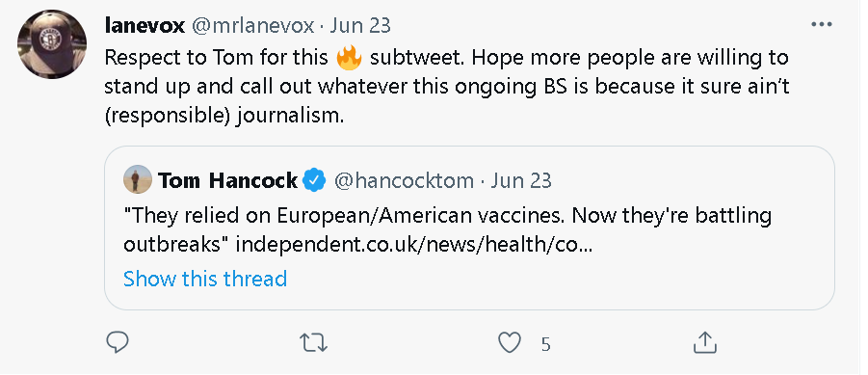868x375 pixels.
Task: Open the Tom Hancock display name
Action: click(227, 180)
